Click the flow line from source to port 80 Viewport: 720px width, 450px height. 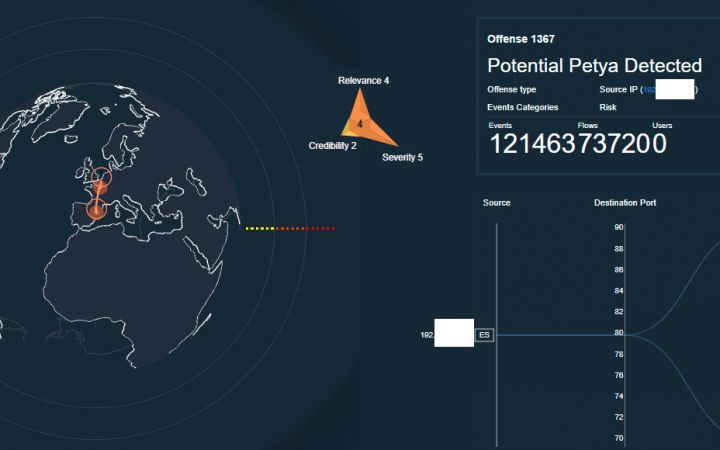point(560,335)
